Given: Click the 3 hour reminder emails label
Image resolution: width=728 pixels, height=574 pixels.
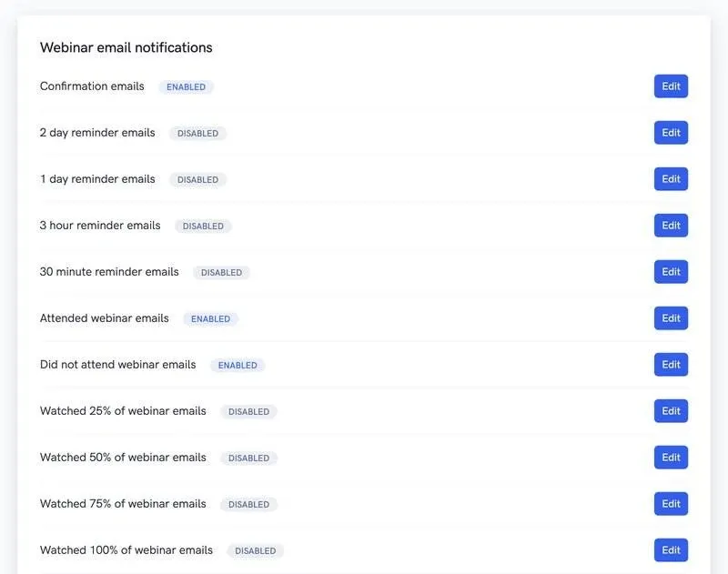Looking at the screenshot, I should [100, 226].
